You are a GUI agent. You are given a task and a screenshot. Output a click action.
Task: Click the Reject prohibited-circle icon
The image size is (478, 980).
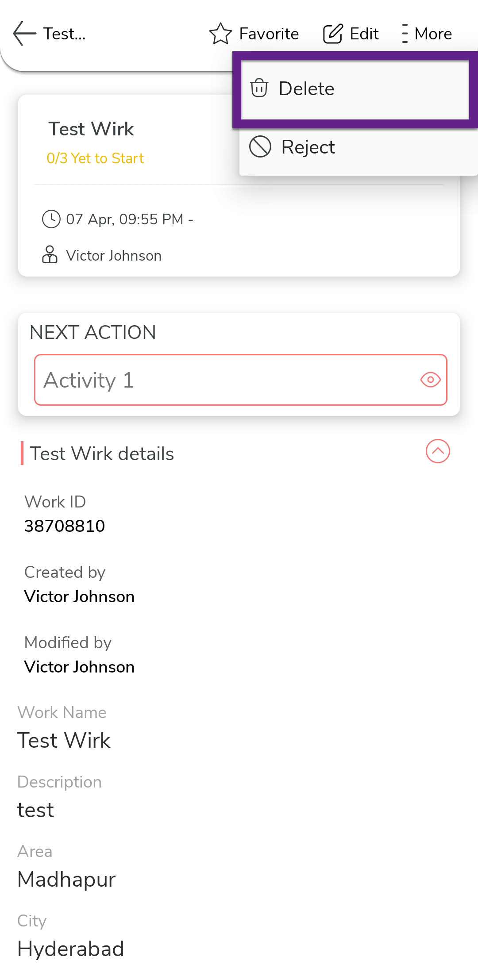[x=260, y=146]
